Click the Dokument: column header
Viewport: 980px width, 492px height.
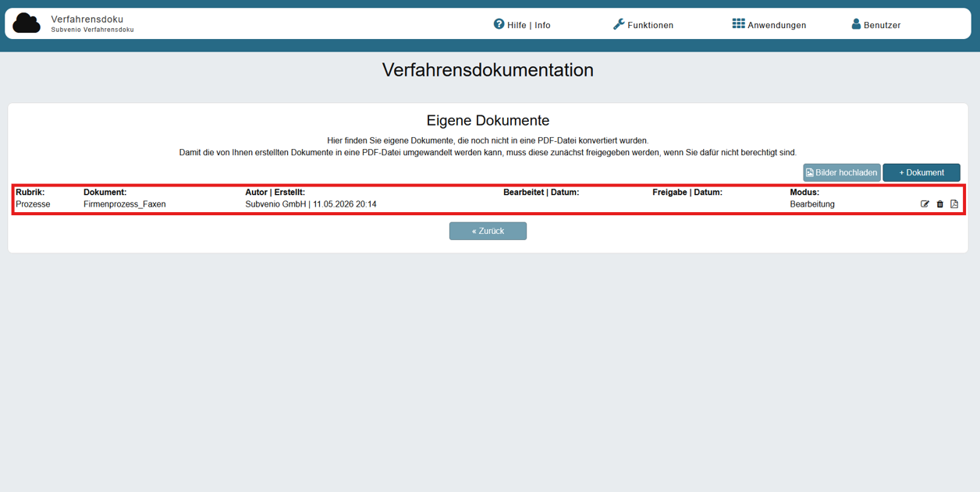point(105,192)
